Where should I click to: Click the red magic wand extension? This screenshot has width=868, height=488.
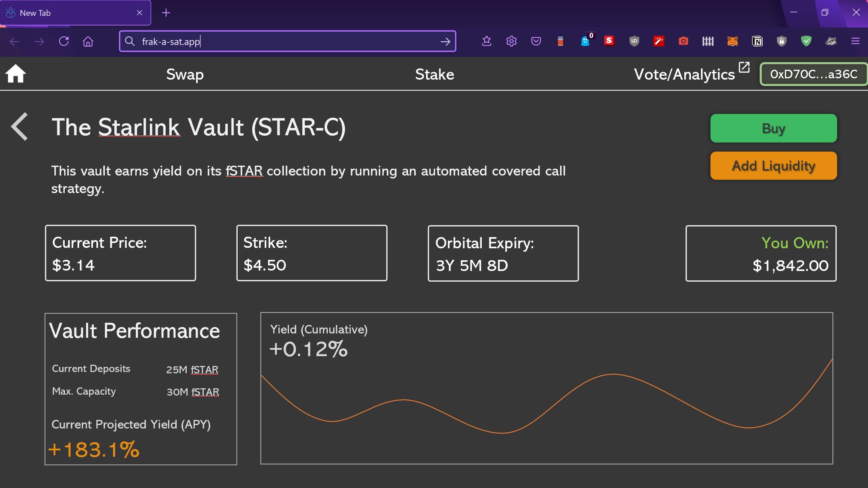pyautogui.click(x=659, y=41)
